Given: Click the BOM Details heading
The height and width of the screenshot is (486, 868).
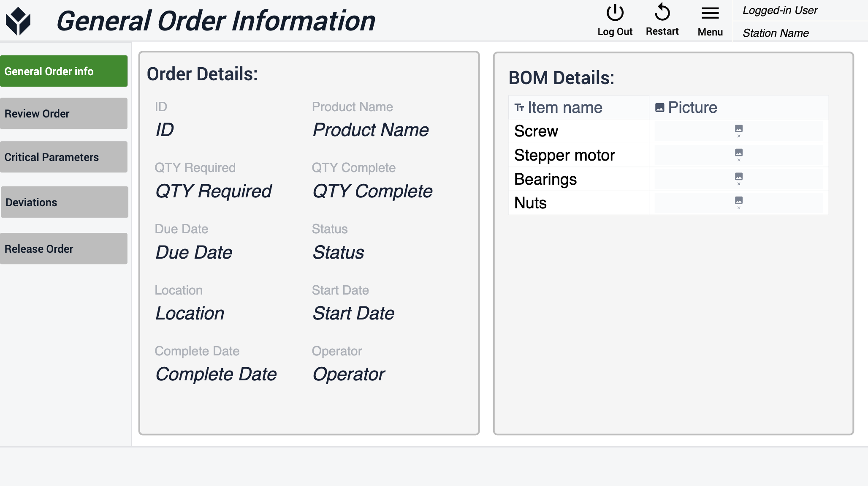Looking at the screenshot, I should 561,78.
